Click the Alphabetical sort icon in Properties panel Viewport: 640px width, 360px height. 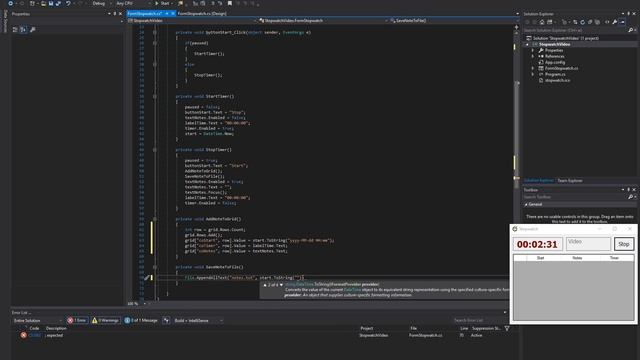pyautogui.click(x=23, y=29)
